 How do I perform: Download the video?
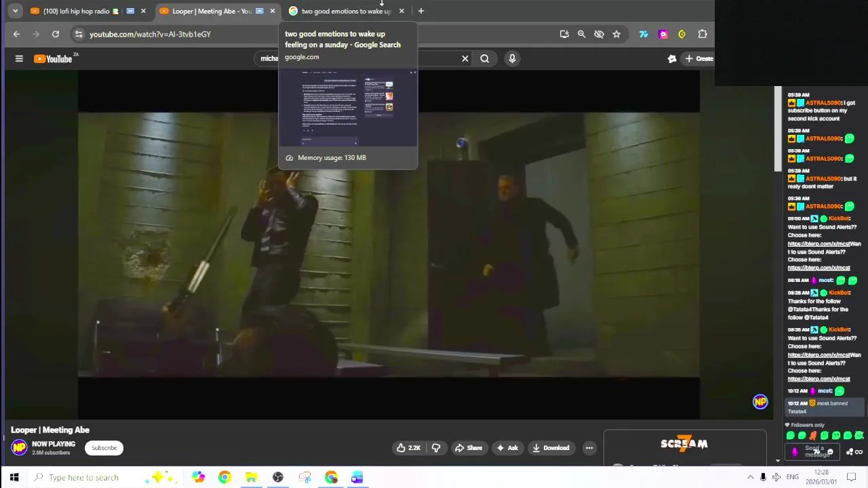click(x=551, y=447)
